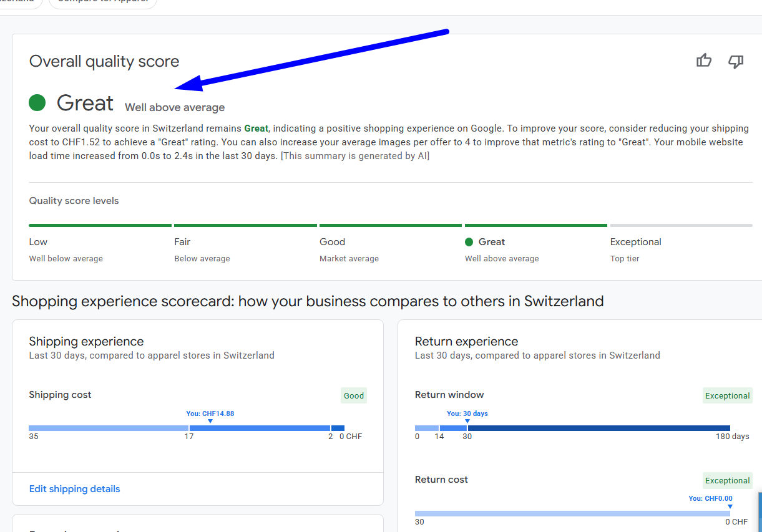Click the green dot at Great score level
Screen dimensions: 762x532
point(469,242)
